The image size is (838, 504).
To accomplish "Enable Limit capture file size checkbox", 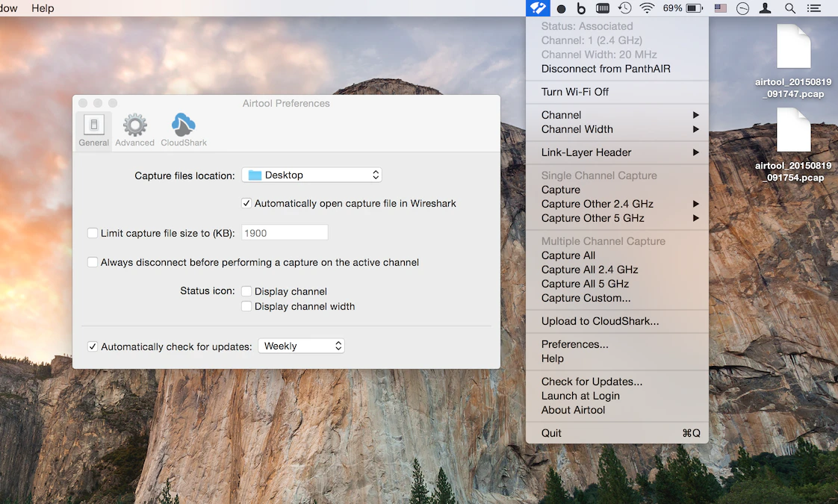I will [x=93, y=233].
